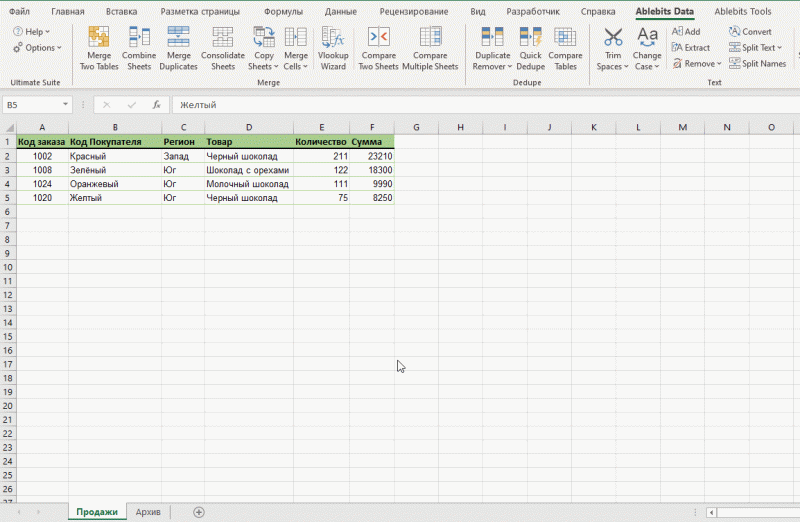The width and height of the screenshot is (800, 522).
Task: Click the Split Names button
Action: pos(758,63)
